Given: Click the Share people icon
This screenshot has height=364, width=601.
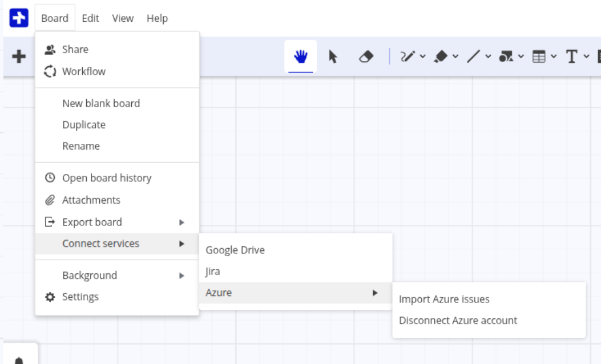Looking at the screenshot, I should (x=50, y=50).
